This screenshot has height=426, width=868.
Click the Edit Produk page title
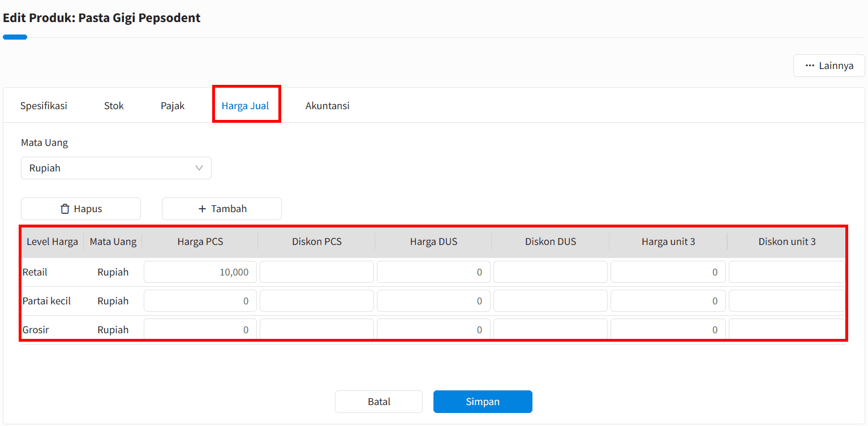tap(102, 18)
